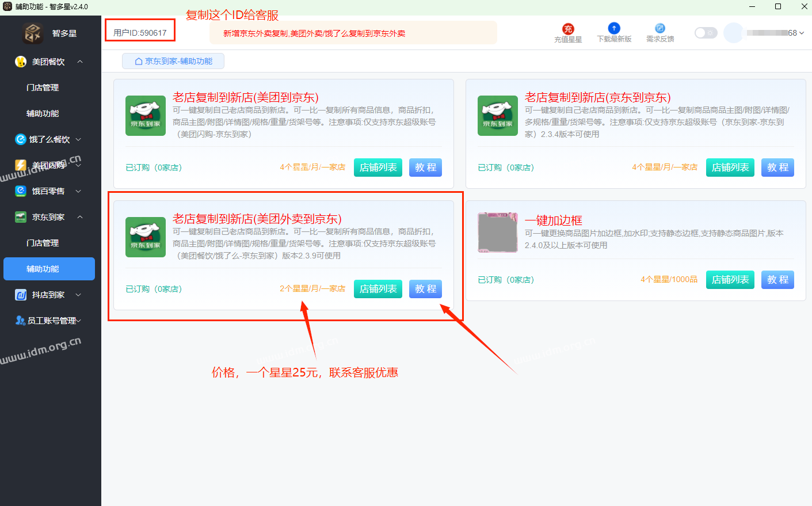Click the 京东到家 sidebar icon
This screenshot has height=506, width=812.
[21, 217]
